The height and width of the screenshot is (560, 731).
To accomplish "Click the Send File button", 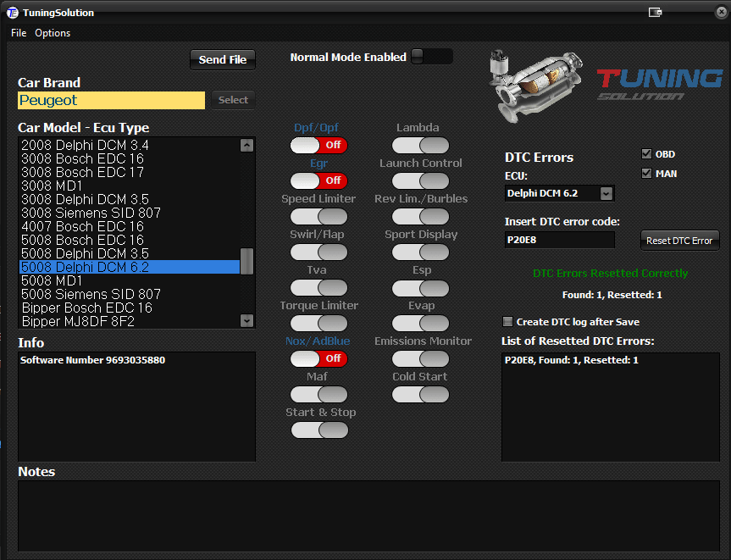I will click(223, 59).
